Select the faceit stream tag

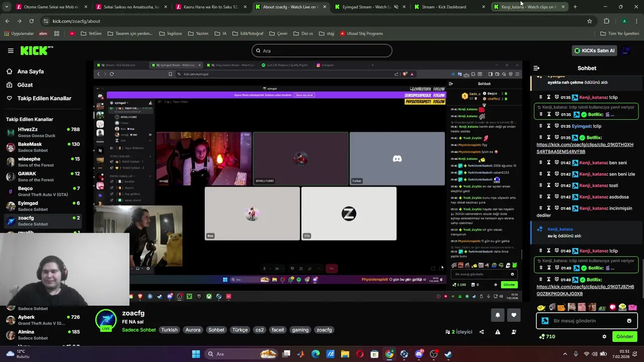(278, 330)
